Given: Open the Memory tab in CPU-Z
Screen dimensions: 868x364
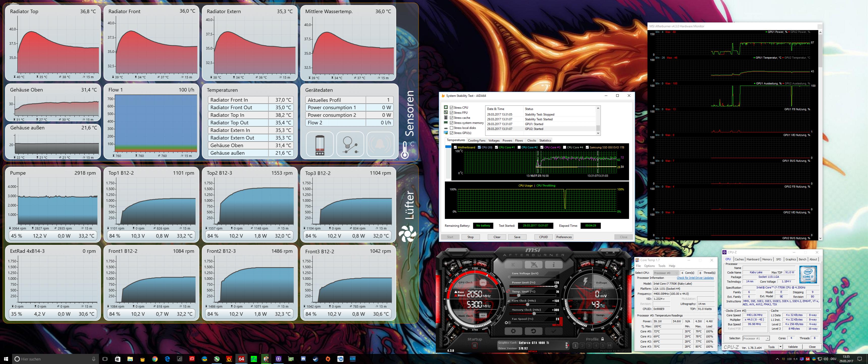Looking at the screenshot, I should coord(767,259).
